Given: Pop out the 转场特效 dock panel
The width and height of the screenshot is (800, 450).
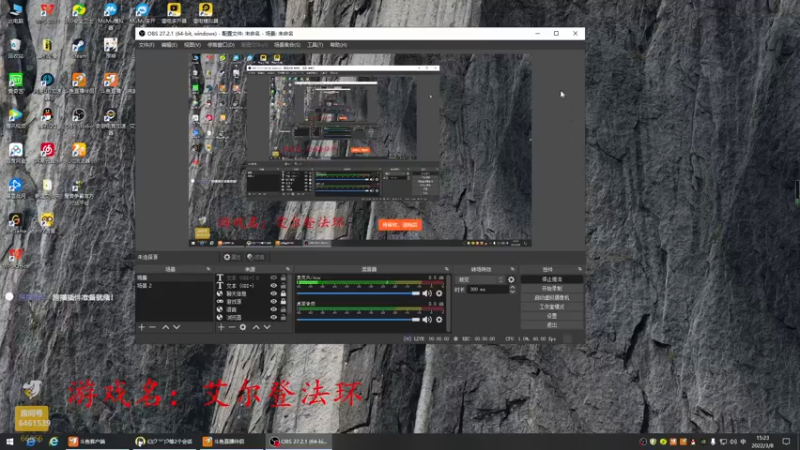Looking at the screenshot, I should (512, 269).
